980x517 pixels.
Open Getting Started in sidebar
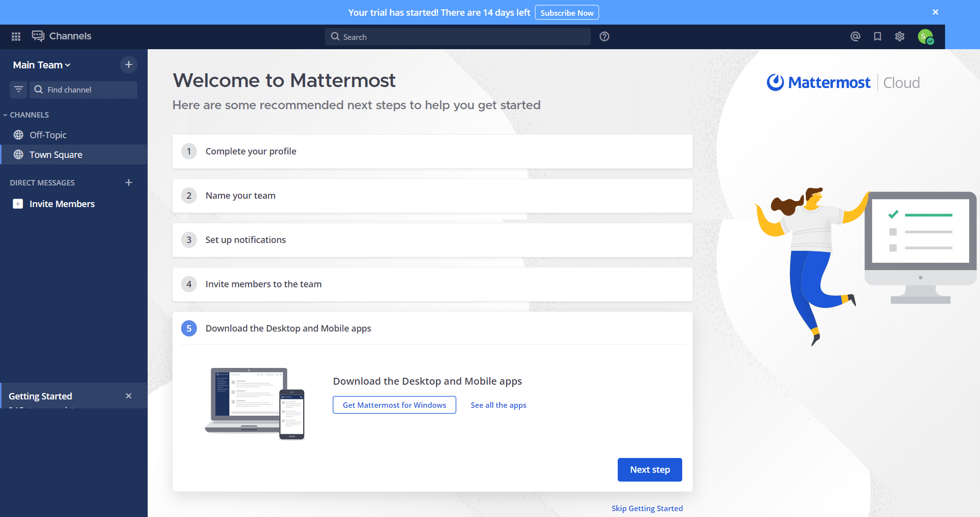[x=74, y=396]
